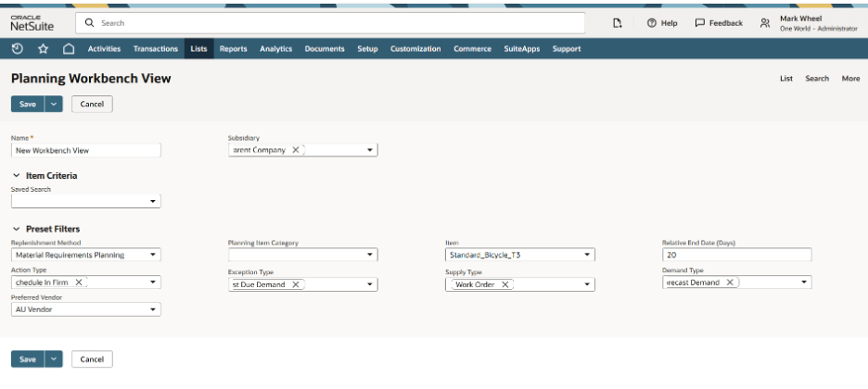
Task: Collapse the Preset Filters section
Action: [16, 229]
